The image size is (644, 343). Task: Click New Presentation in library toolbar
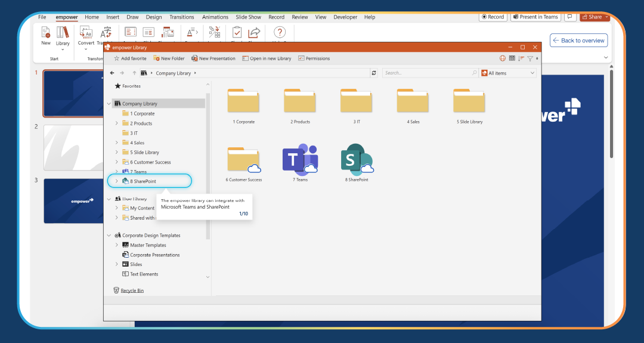pos(213,58)
